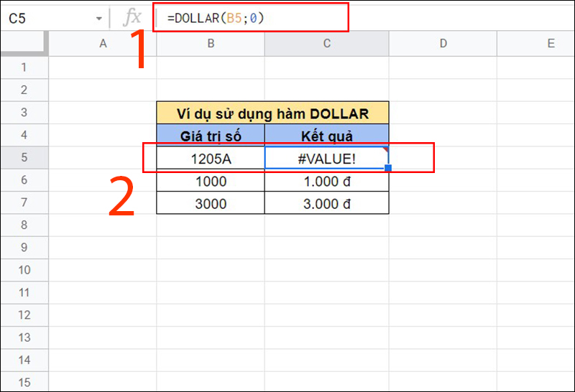Open the Name box dropdown arrow
This screenshot has width=575, height=392.
98,19
